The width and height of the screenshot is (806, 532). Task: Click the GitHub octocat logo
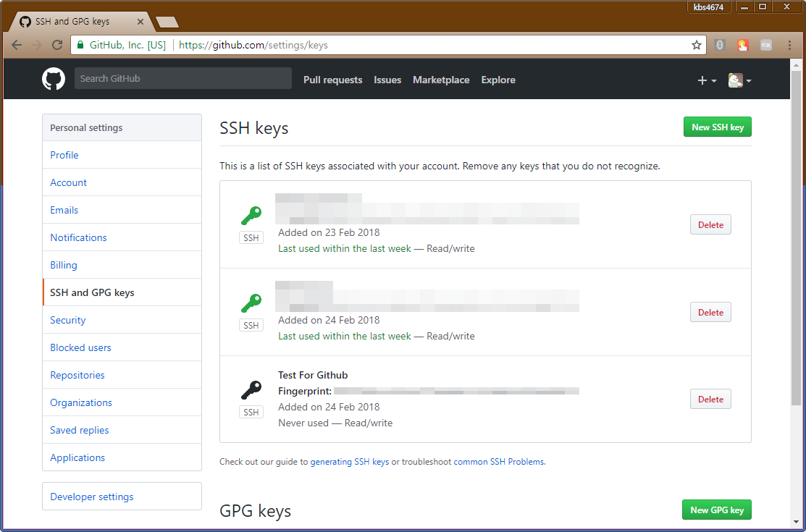pos(54,79)
